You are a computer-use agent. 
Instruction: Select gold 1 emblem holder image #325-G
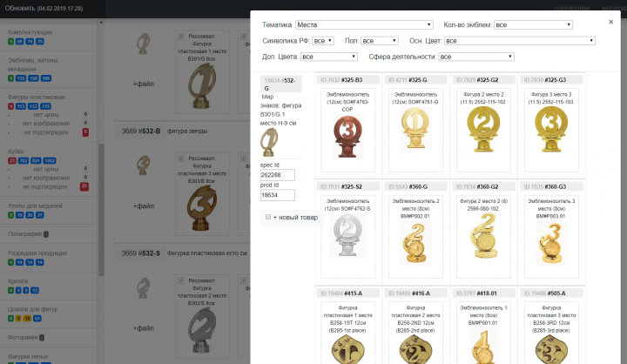click(415, 129)
